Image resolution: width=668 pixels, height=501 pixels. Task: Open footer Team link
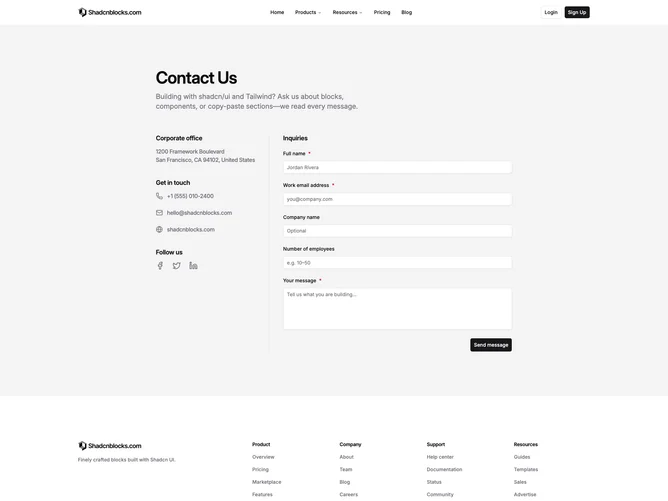[346, 469]
